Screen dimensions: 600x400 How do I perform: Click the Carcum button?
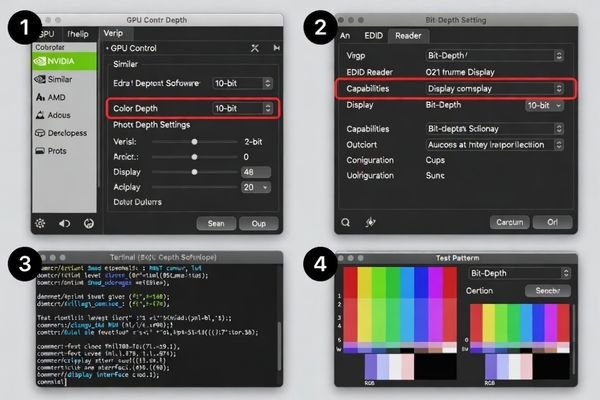(510, 222)
